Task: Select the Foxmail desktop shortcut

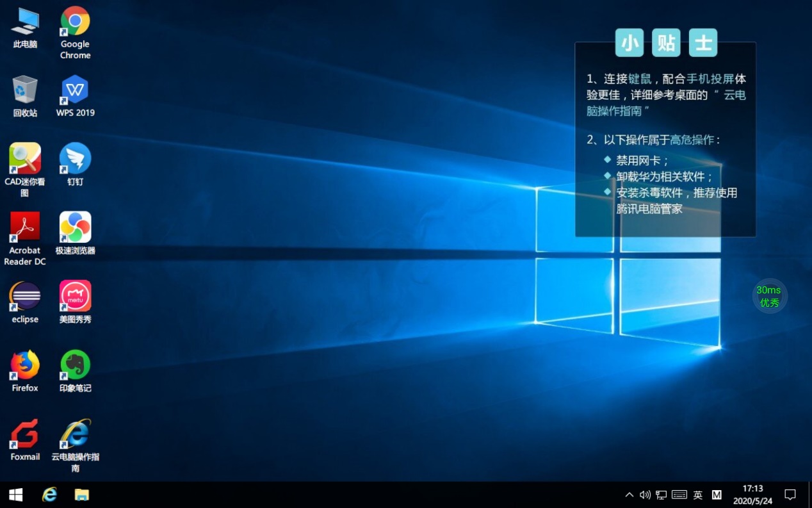Action: click(25, 434)
